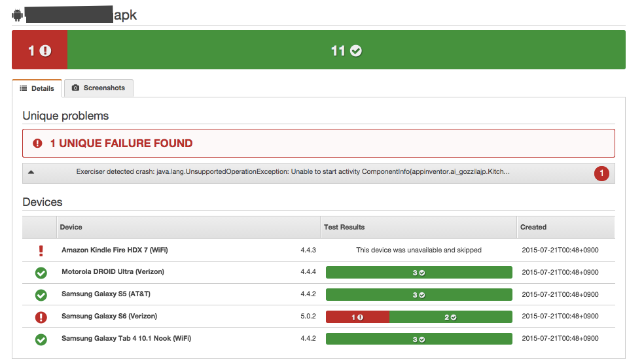Click the camera icon on Screenshots tab
The width and height of the screenshot is (644, 359).
[75, 88]
